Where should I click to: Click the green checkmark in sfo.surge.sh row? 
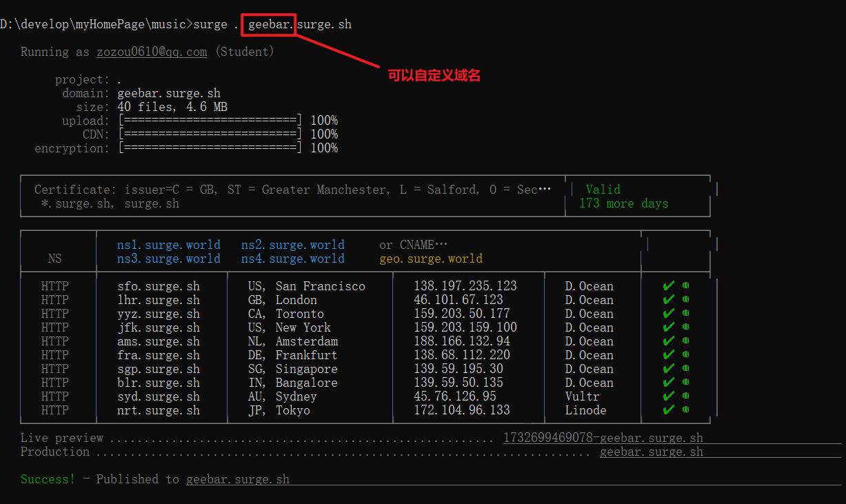click(x=668, y=286)
